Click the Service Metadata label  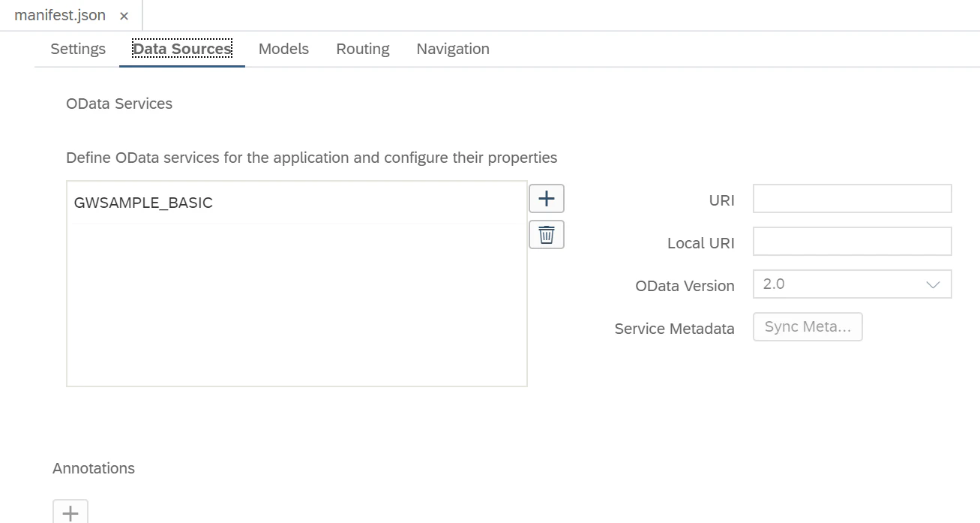point(674,329)
